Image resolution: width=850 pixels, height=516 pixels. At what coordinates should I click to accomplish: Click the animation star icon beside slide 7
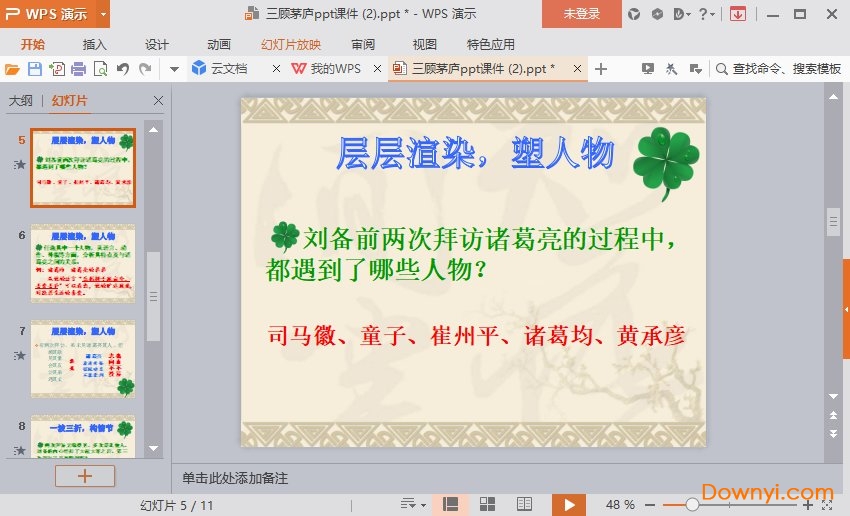[x=20, y=356]
